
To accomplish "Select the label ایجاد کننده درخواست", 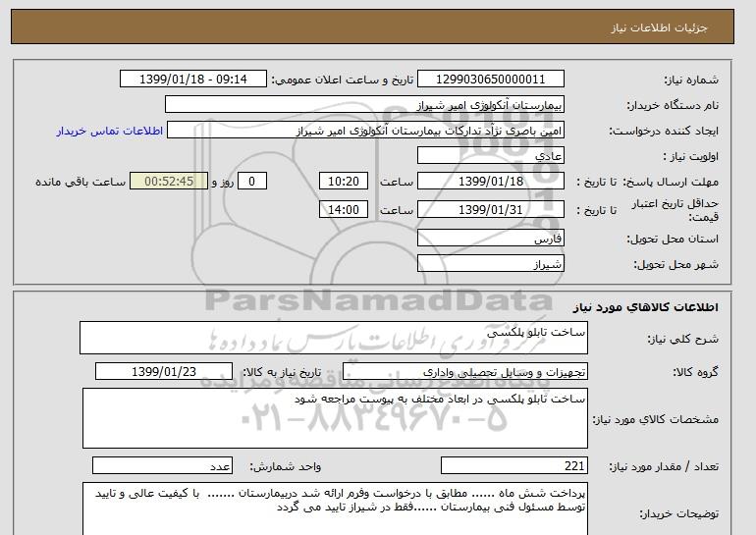I will [664, 131].
